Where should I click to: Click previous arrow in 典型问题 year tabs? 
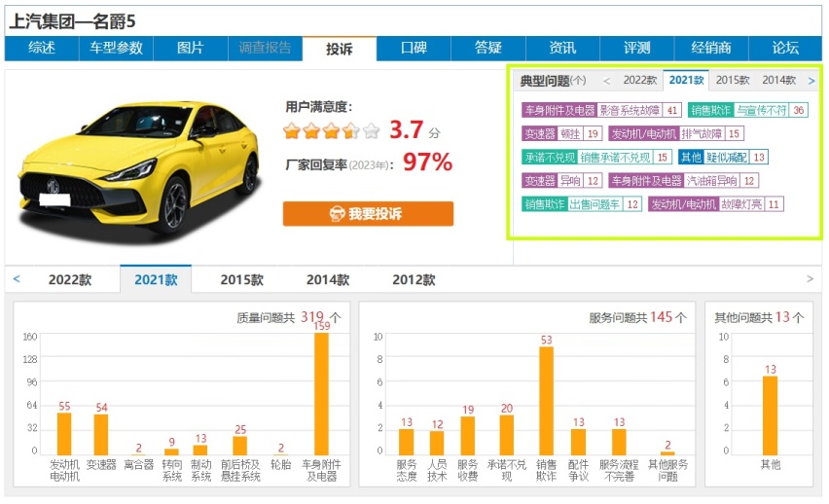click(606, 81)
